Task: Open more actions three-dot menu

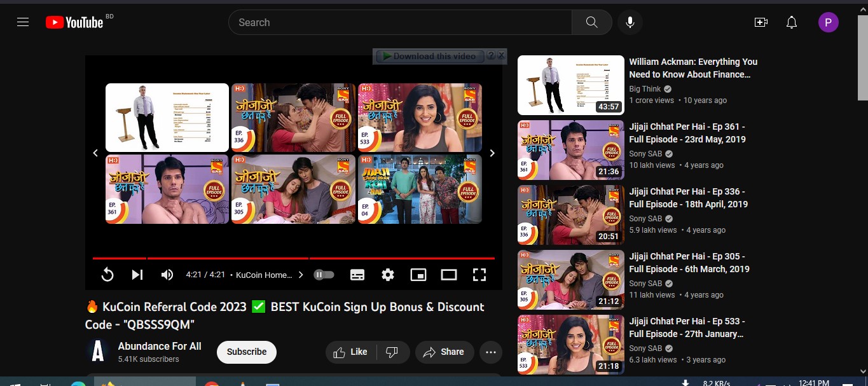Action: 491,352
